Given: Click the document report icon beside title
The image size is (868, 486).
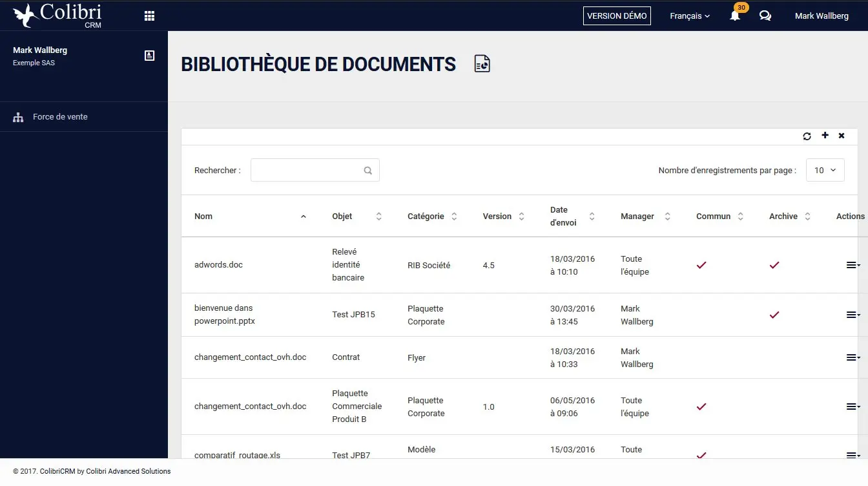Looking at the screenshot, I should click(x=482, y=64).
